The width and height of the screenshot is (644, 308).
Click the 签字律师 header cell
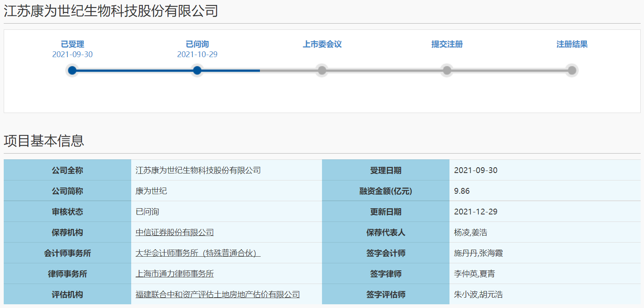tap(386, 274)
